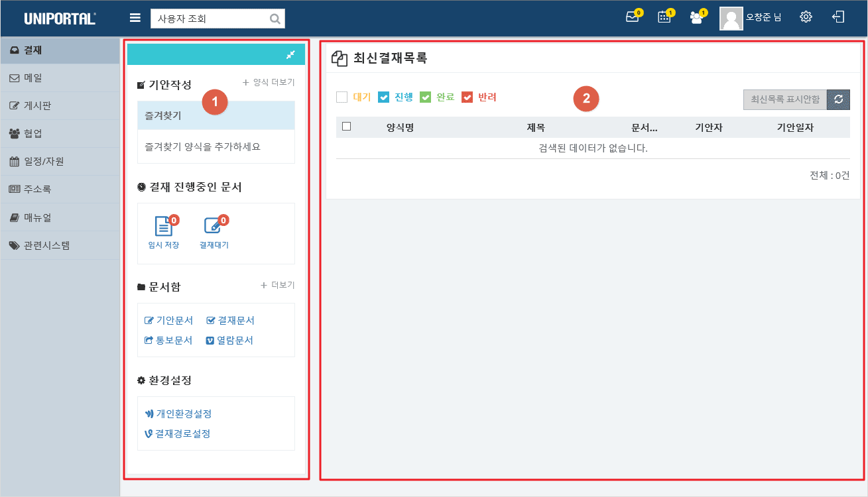Click the 최신목록 표시안함 button
Viewport: 868px width, 497px height.
(785, 99)
